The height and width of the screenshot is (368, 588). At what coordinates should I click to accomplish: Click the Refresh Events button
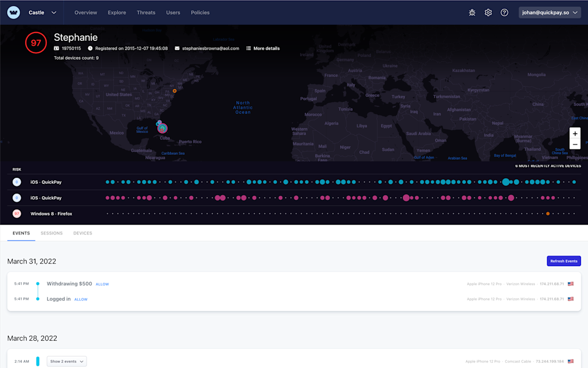coord(563,261)
